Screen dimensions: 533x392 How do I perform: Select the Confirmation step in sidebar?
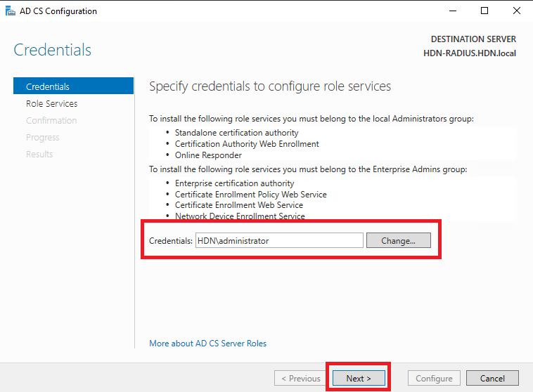coord(51,121)
